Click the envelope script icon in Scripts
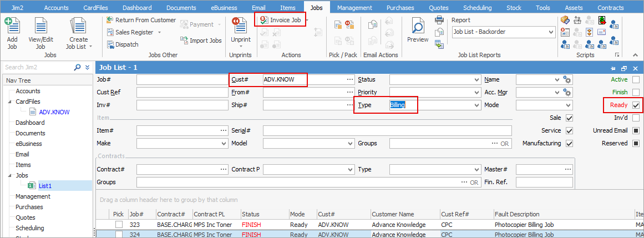The height and width of the screenshot is (238, 644). coord(602,32)
